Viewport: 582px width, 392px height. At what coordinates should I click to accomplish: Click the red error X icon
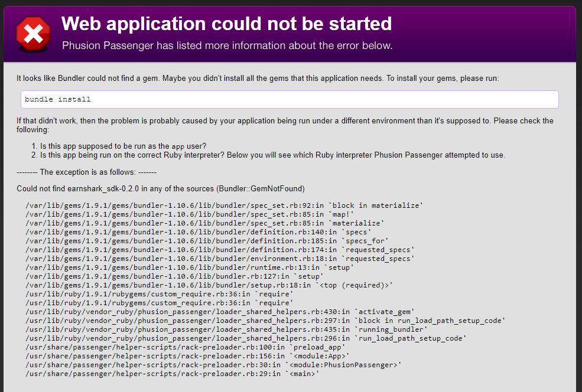tap(34, 34)
